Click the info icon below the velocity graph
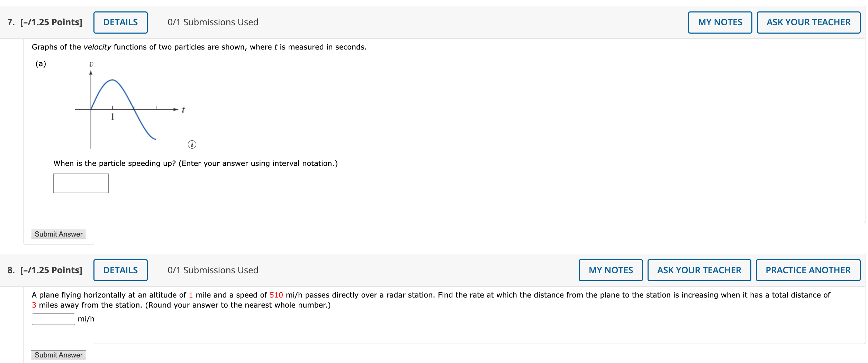Screen dimensions: 868x363 click(192, 145)
